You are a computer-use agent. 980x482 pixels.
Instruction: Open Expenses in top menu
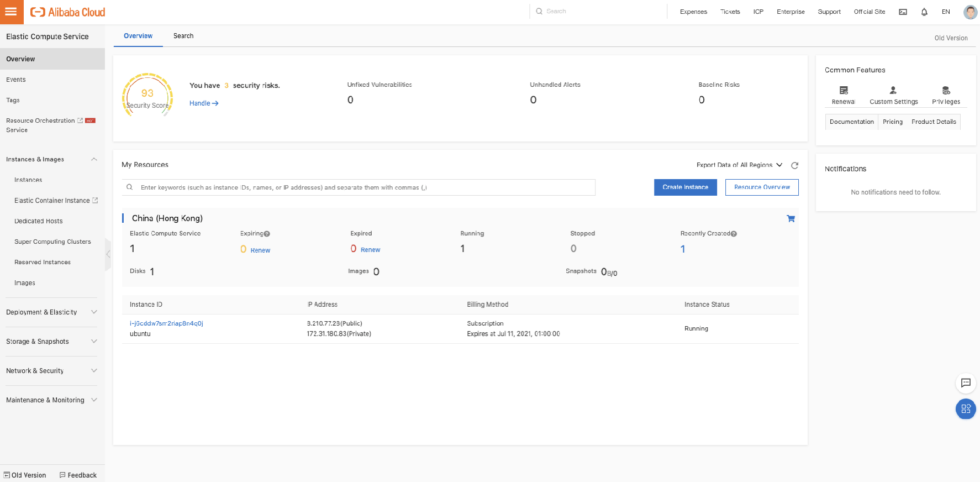point(693,12)
